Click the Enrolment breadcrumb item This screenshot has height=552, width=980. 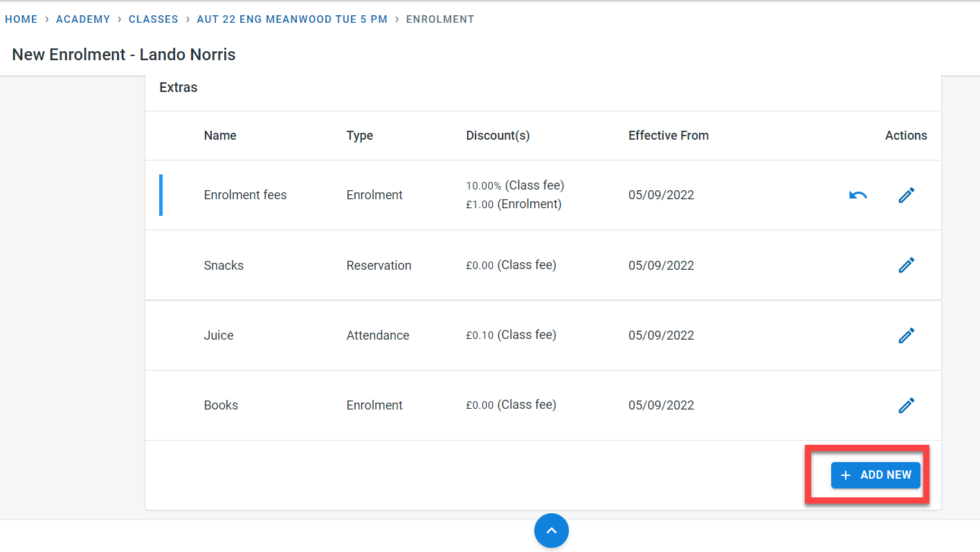(440, 19)
